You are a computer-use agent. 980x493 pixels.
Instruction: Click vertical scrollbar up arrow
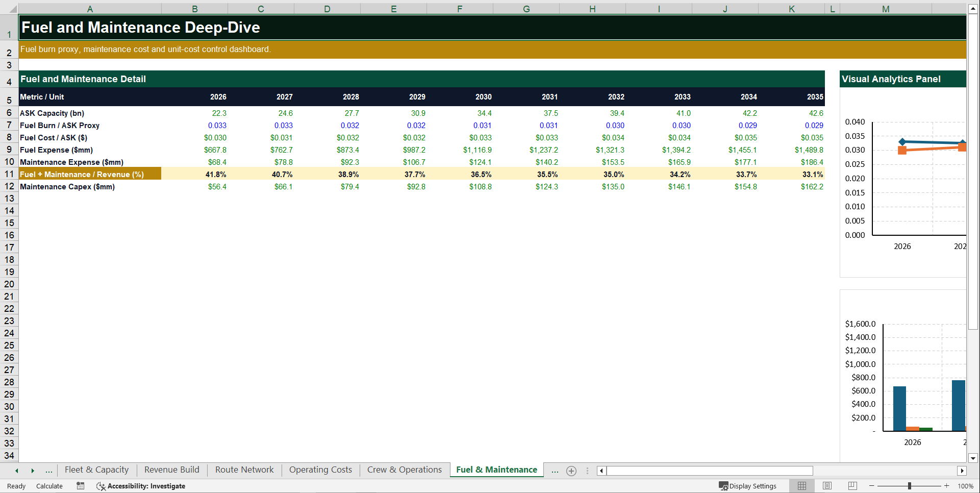[x=973, y=9]
